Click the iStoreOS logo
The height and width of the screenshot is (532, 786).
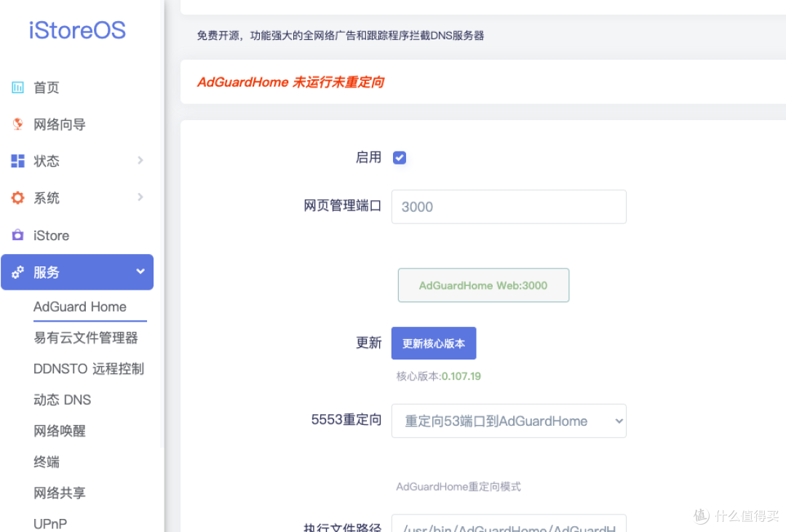(76, 31)
